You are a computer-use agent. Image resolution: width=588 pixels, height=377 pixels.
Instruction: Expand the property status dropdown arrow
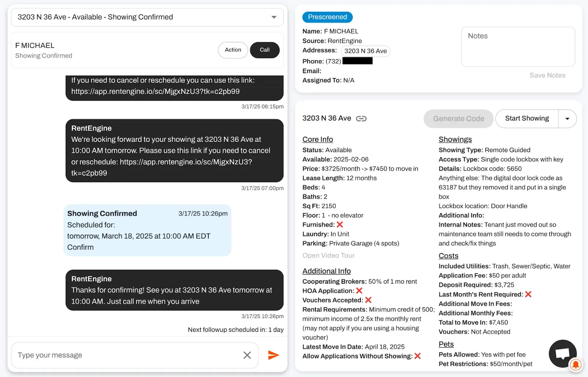click(x=274, y=17)
